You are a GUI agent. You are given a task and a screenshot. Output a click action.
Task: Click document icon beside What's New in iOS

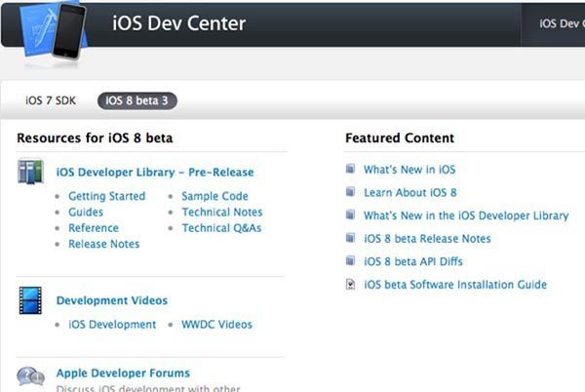point(350,169)
